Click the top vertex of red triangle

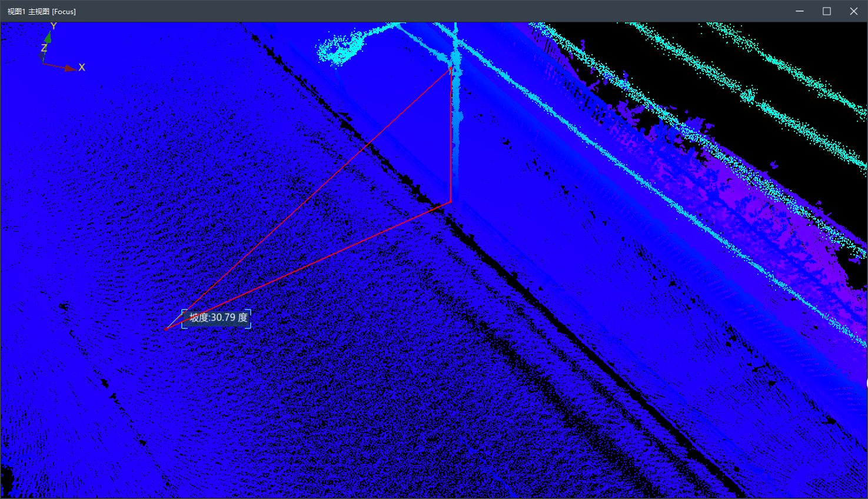point(451,68)
